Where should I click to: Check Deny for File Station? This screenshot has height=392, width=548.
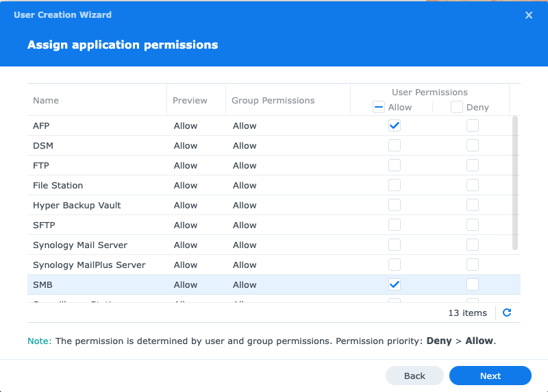pos(473,185)
